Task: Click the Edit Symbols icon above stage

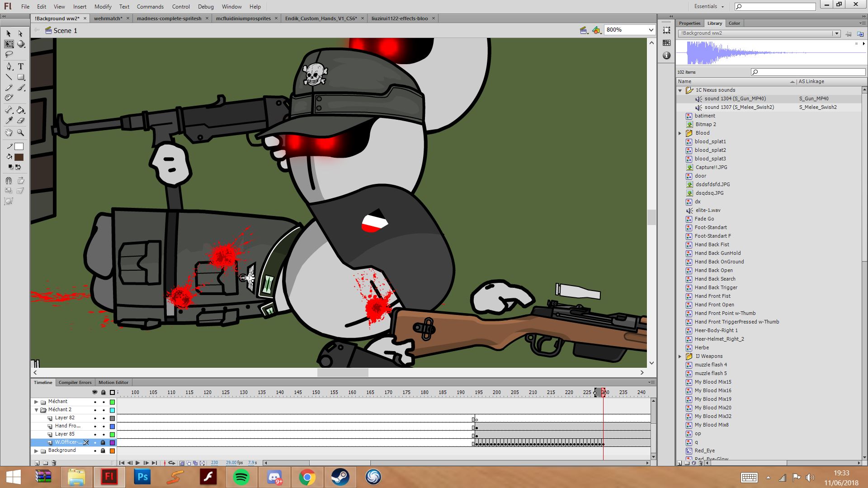Action: tap(597, 30)
